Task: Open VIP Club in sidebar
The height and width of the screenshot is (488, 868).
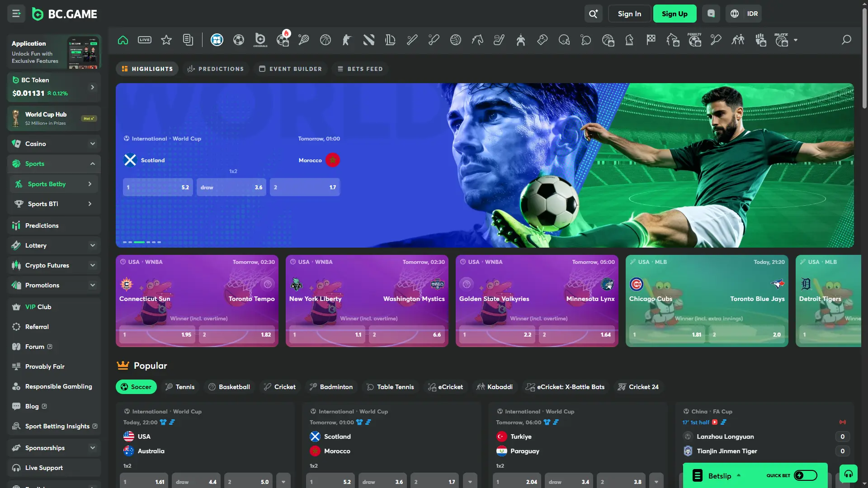Action: [54, 307]
